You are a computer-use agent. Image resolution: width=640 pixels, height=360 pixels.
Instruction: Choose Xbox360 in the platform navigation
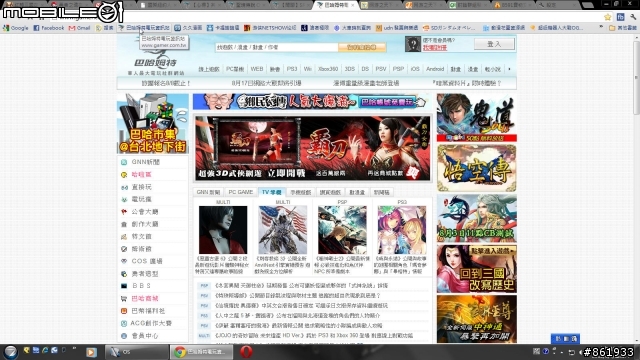point(328,69)
